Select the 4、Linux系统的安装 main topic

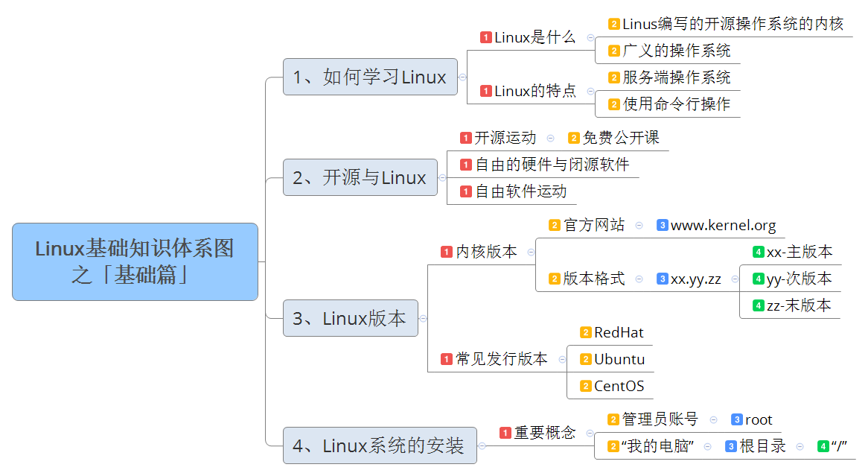[380, 445]
